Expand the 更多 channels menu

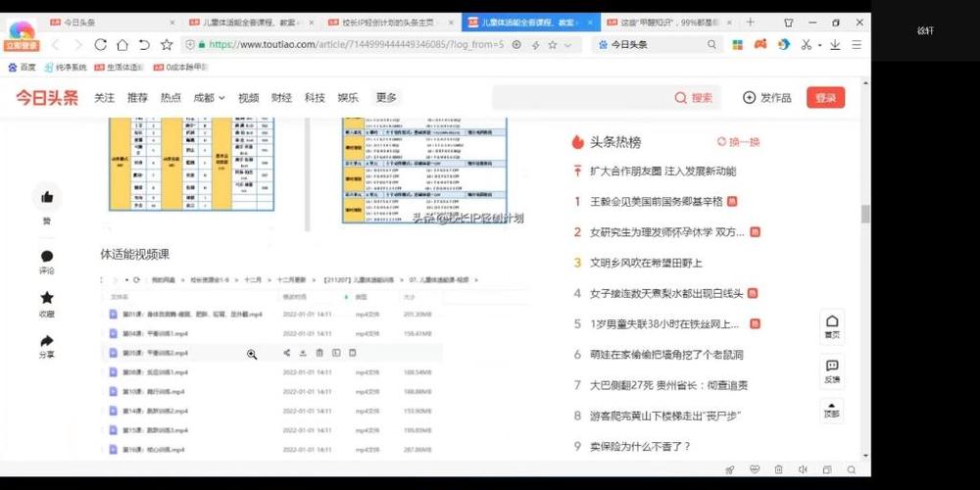386,97
